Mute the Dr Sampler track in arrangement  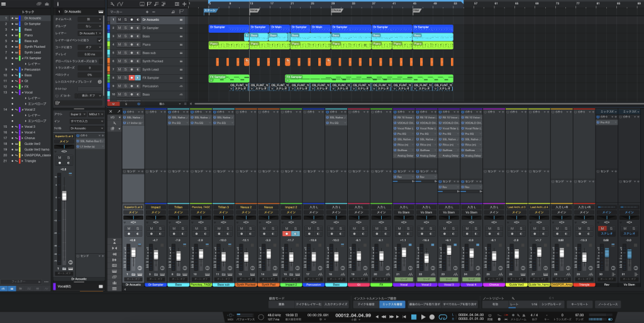(x=119, y=28)
